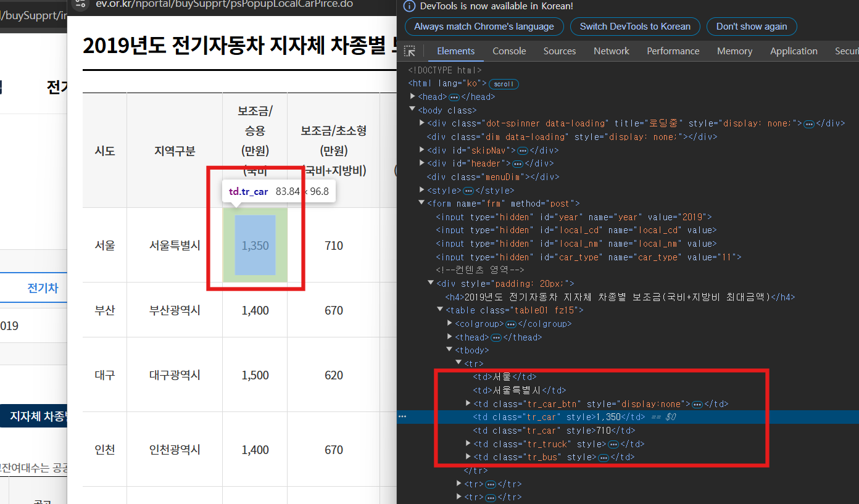
Task: Click the ellipsis badge in td tr_truck
Action: [x=613, y=444]
